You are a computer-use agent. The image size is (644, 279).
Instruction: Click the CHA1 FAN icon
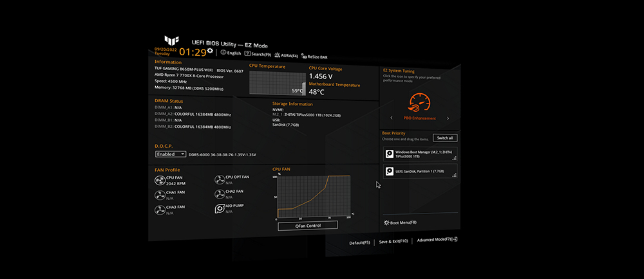tap(159, 195)
